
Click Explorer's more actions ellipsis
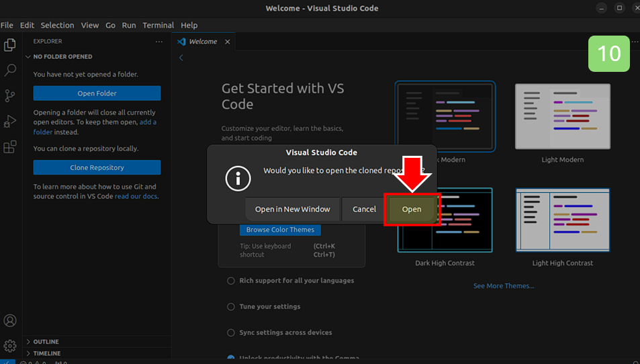point(158,42)
